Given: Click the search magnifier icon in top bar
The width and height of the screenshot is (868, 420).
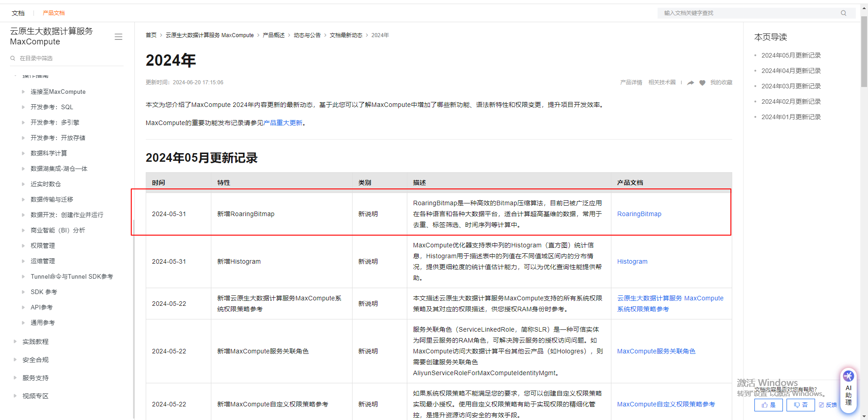Looking at the screenshot, I should [x=844, y=13].
